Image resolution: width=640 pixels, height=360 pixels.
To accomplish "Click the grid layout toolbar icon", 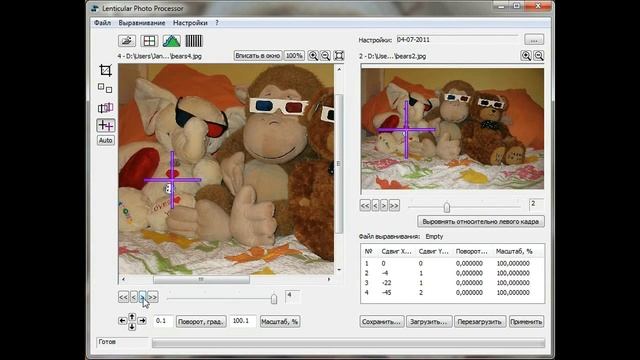I will coord(149,41).
